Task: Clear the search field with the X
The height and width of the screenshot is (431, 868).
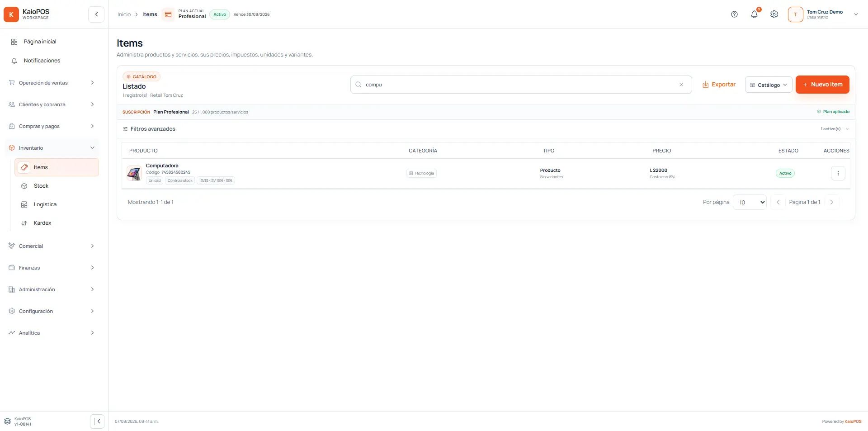Action: tap(681, 85)
